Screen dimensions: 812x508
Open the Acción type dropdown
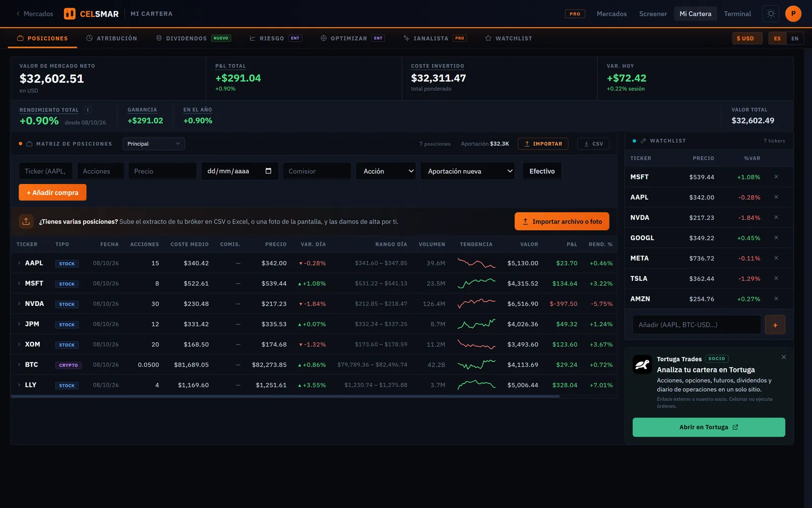386,171
